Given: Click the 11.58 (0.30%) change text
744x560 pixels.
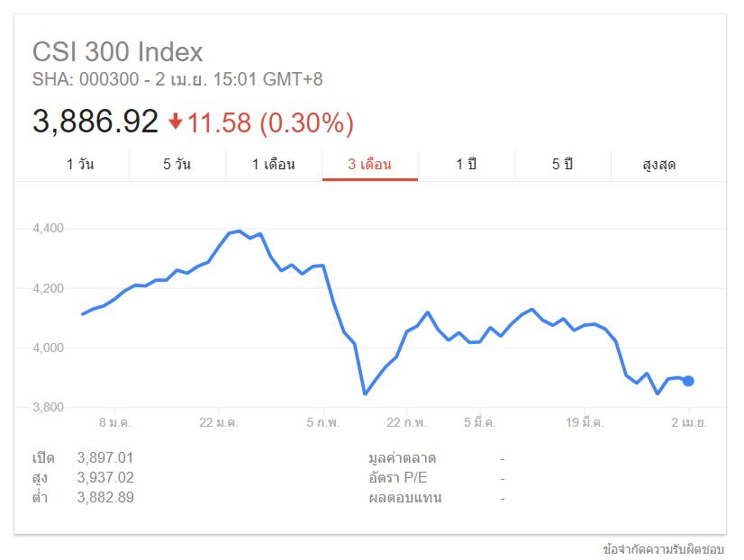Looking at the screenshot, I should click(x=270, y=122).
